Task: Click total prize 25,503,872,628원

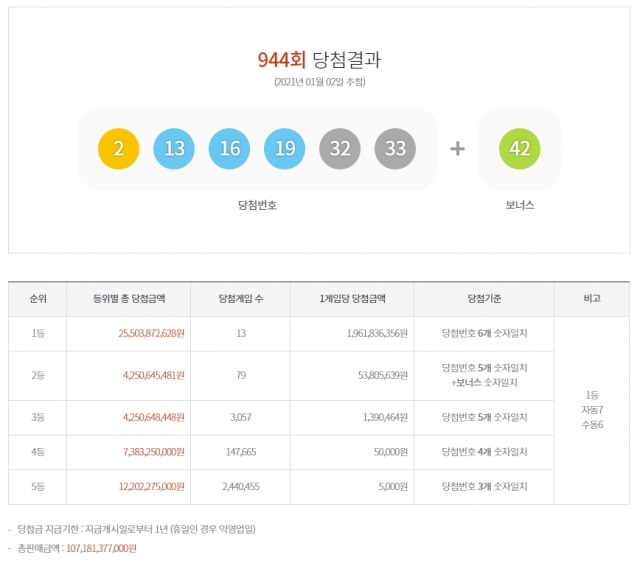Action: point(151,334)
